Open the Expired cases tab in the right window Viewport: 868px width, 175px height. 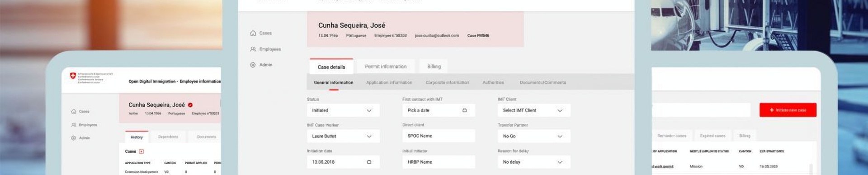[712, 136]
